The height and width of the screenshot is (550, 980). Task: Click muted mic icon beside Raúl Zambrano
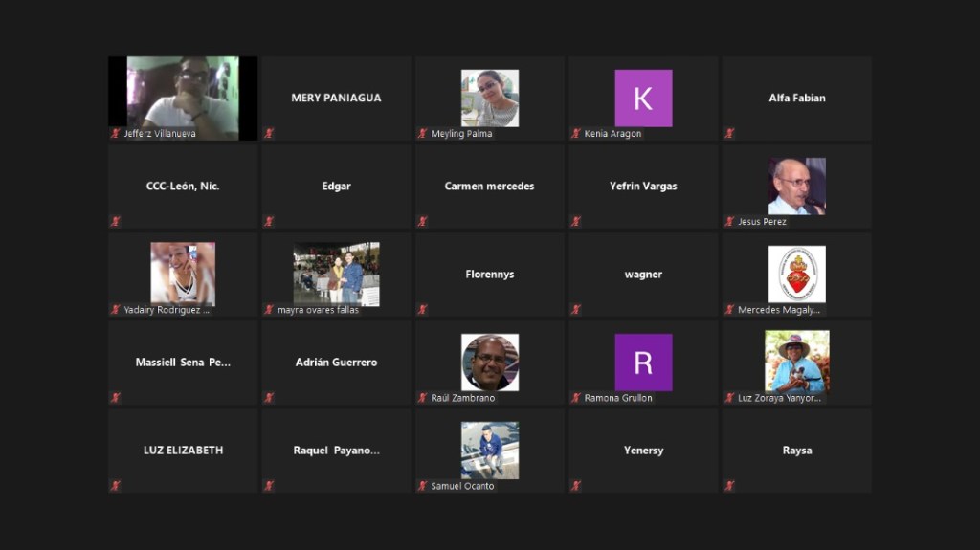(422, 398)
